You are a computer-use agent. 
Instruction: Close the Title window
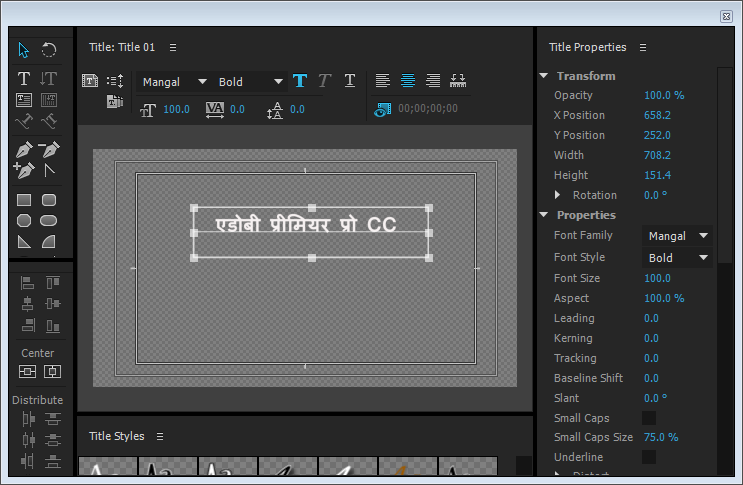[726, 17]
